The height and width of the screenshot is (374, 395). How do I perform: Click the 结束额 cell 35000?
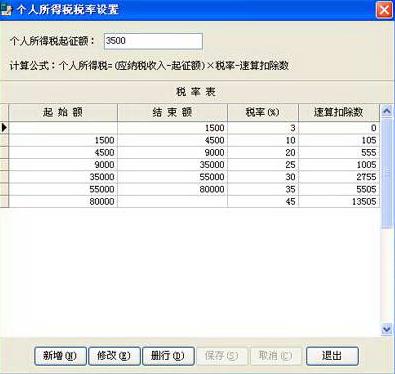click(x=173, y=165)
